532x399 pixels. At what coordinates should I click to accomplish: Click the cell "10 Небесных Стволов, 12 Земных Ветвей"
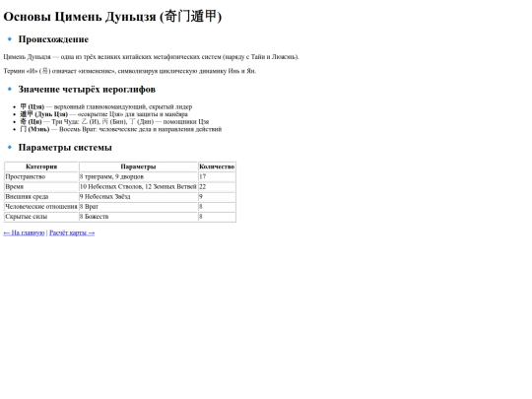pyautogui.click(x=138, y=186)
